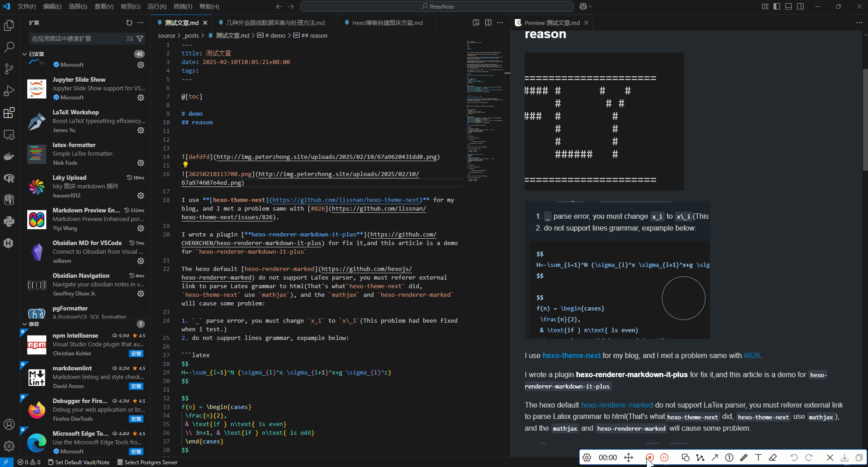Select the eraser annotation tool
The width and height of the screenshot is (868, 467).
[773, 457]
